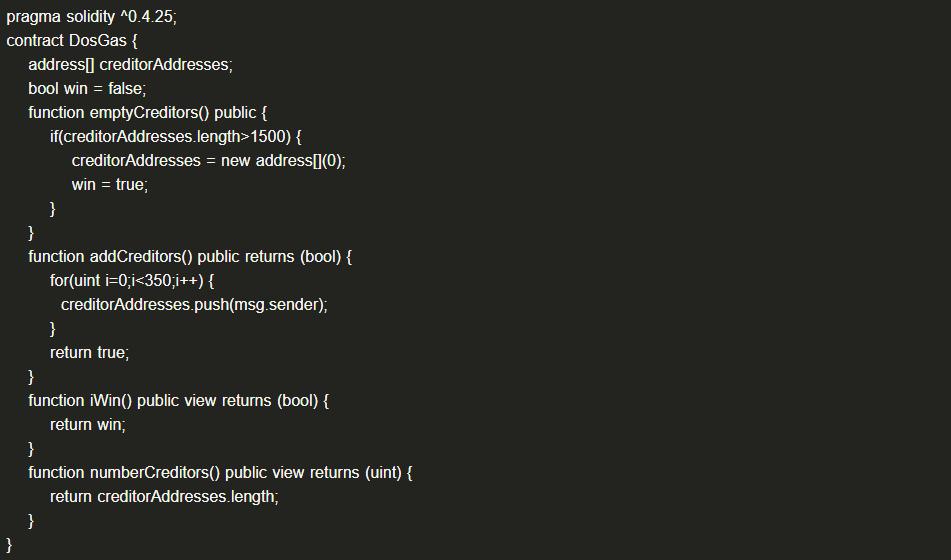Click the 'return creditorAddresses.length;' statement
Image resolution: width=951 pixels, height=560 pixels.
(x=164, y=497)
